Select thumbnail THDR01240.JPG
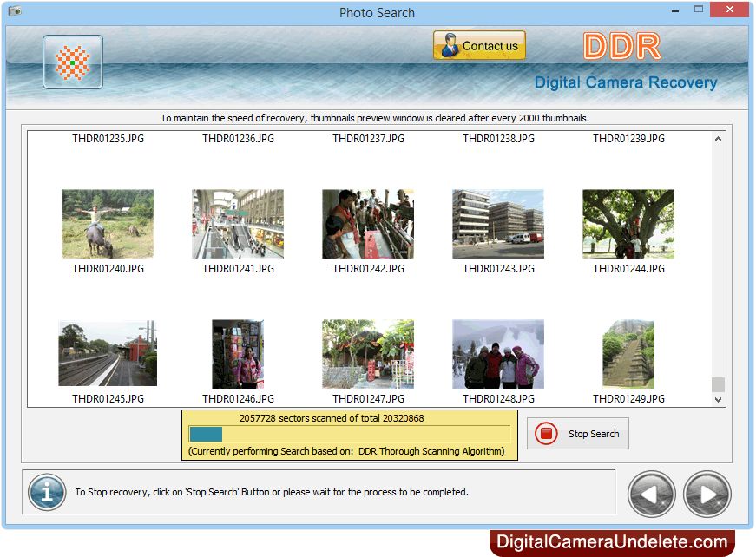Image resolution: width=756 pixels, height=557 pixels. [108, 224]
